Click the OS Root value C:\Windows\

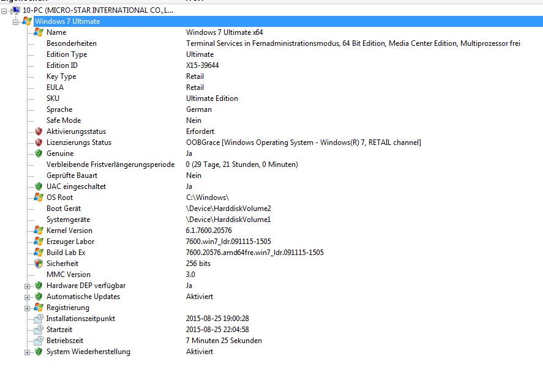pos(208,198)
